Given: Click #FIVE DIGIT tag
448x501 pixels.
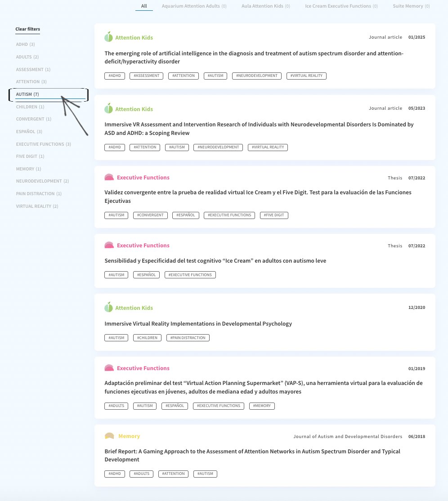Looking at the screenshot, I should click(274, 215).
